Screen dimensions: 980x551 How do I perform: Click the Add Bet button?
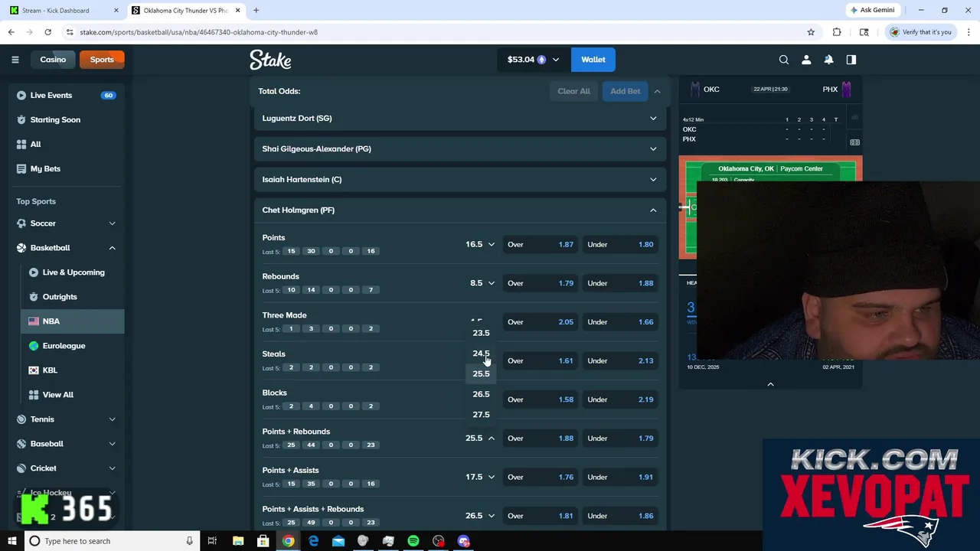pos(625,91)
